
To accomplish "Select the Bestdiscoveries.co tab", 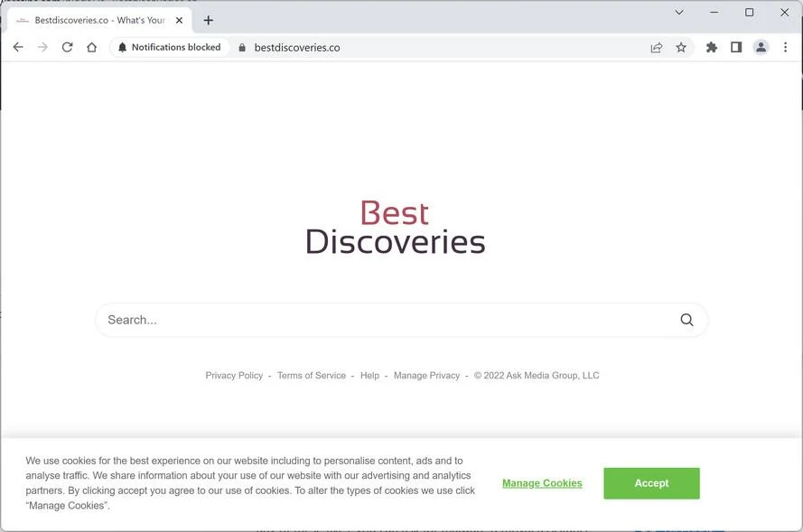I will (x=100, y=21).
